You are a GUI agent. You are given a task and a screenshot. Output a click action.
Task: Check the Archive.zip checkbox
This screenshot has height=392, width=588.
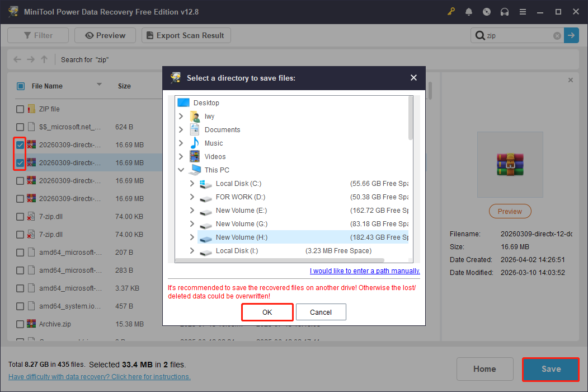[x=20, y=324]
